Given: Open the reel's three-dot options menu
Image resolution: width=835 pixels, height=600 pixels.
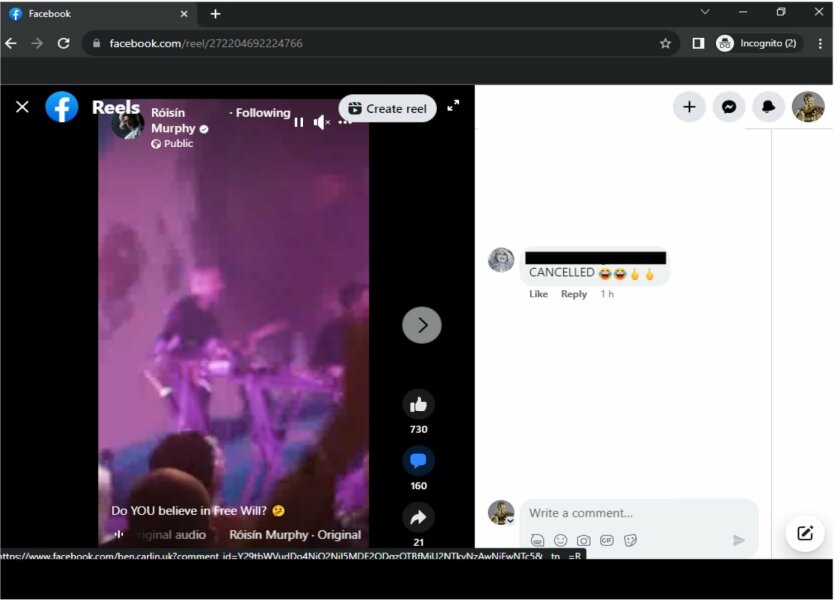Looking at the screenshot, I should coord(345,122).
